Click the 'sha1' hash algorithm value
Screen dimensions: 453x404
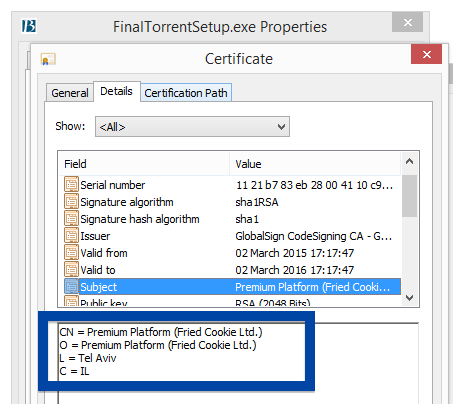click(247, 219)
